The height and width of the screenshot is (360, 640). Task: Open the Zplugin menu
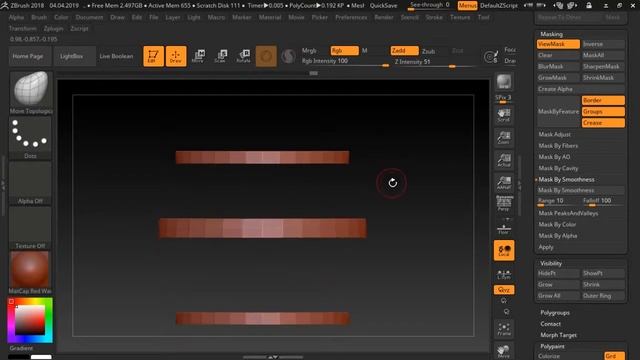click(53, 29)
